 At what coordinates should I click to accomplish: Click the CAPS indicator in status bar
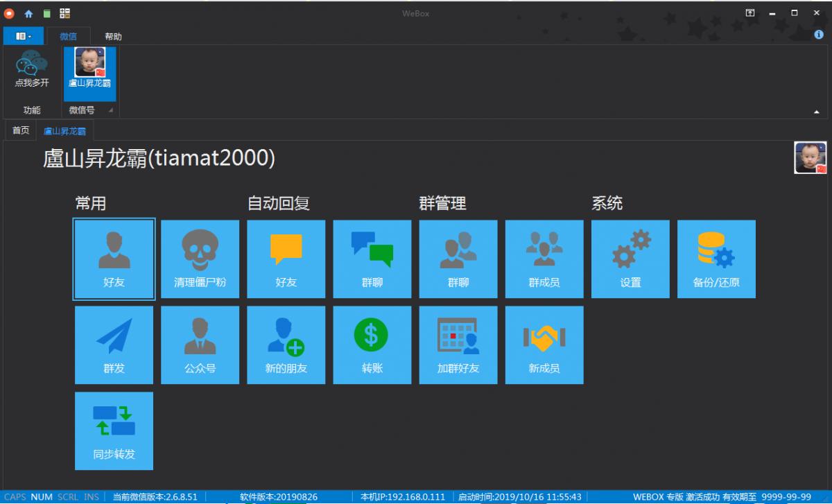[15, 497]
